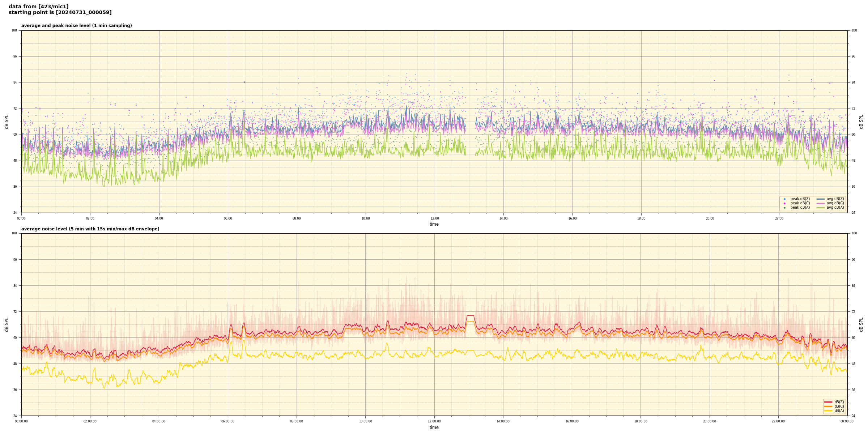Screen dimensions: 868x434
Task: Click the 18:00 tick label on top chart x-axis
Action: [641, 218]
